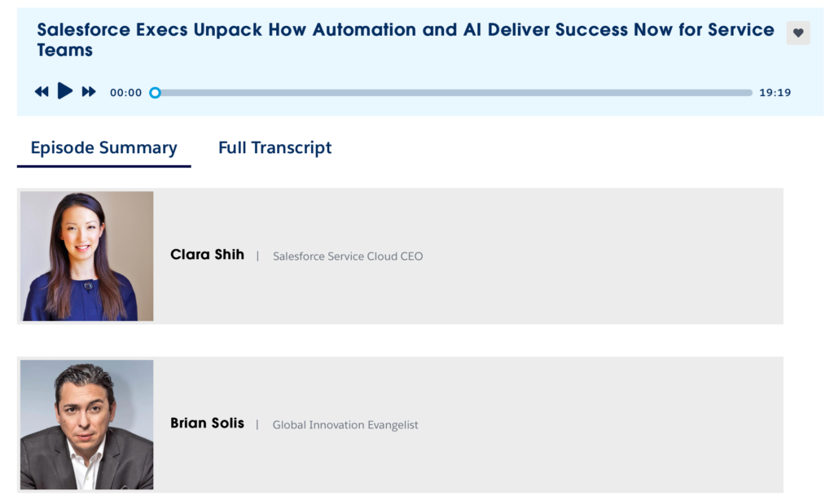Open Clara Shih's profile photo
This screenshot has width=834, height=504.
tap(86, 256)
